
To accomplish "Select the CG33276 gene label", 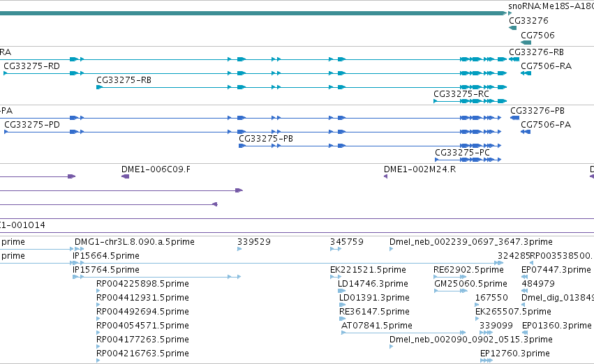I will 528,21.
